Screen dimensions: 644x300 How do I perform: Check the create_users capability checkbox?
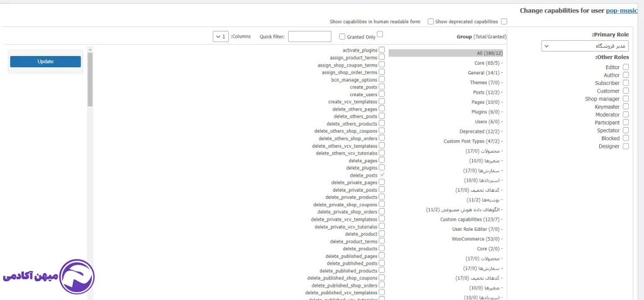(382, 94)
